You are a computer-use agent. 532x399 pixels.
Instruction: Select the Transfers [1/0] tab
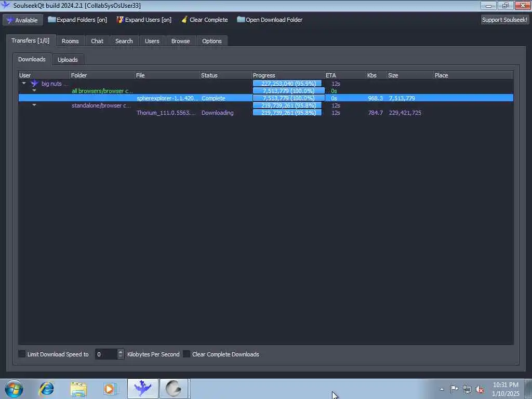[x=31, y=41]
